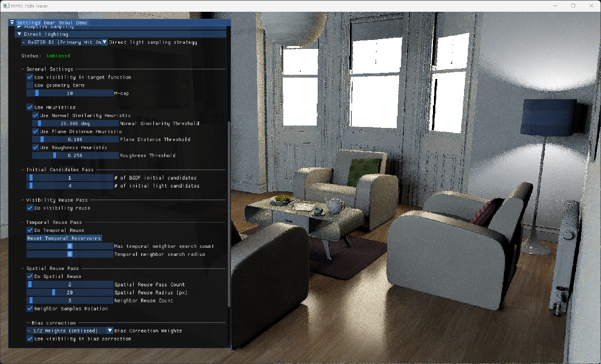Viewport: 601px width, 364px height.
Task: Disable Do visibility reuse
Action: point(30,208)
